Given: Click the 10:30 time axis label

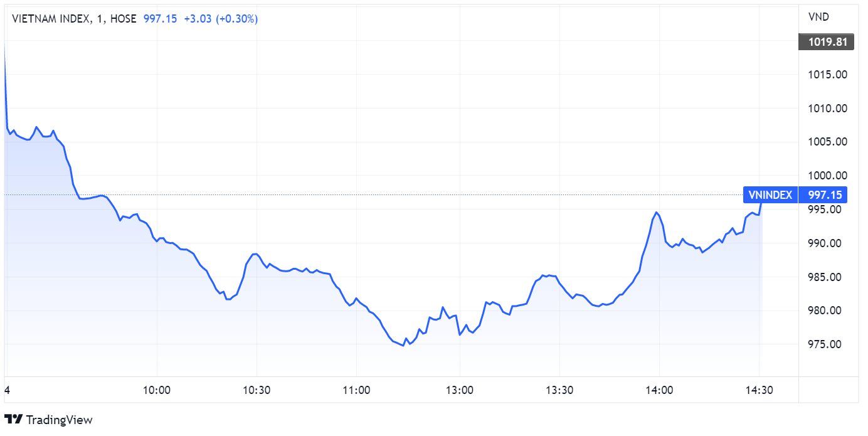Looking at the screenshot, I should (x=257, y=390).
